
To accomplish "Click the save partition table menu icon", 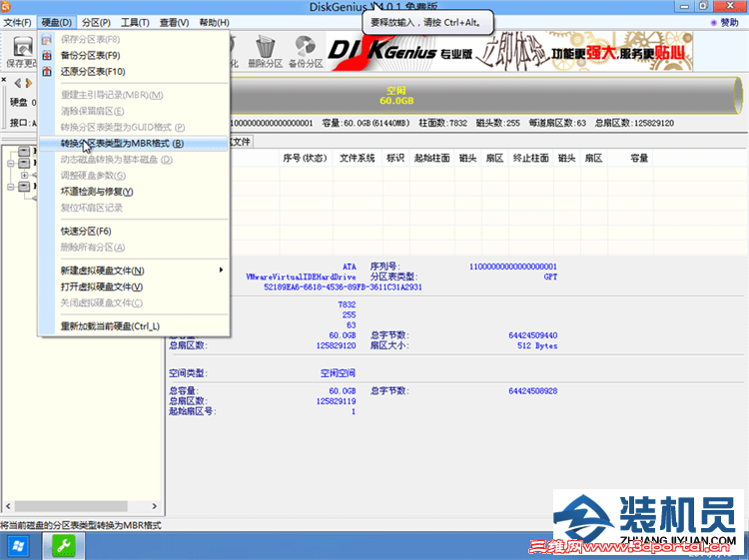I will tap(47, 40).
